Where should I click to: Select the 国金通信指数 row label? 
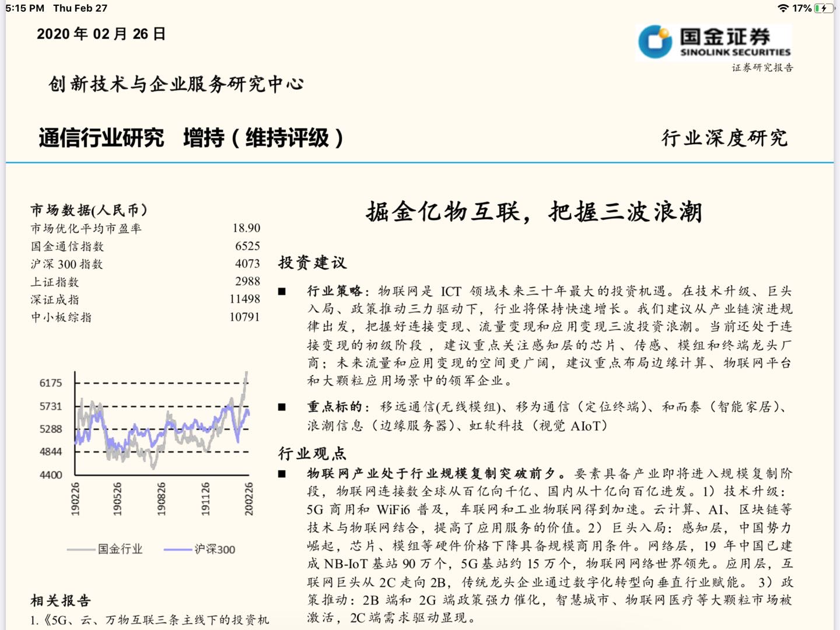coord(68,246)
